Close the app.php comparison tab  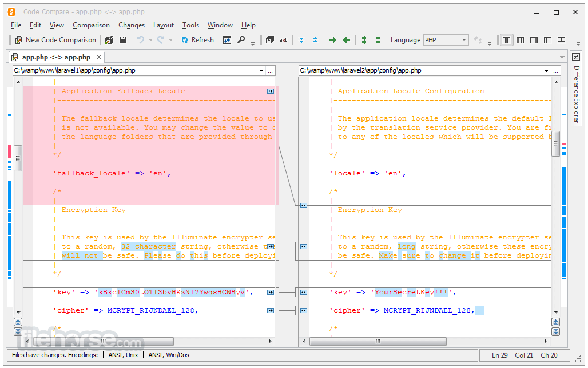point(98,57)
